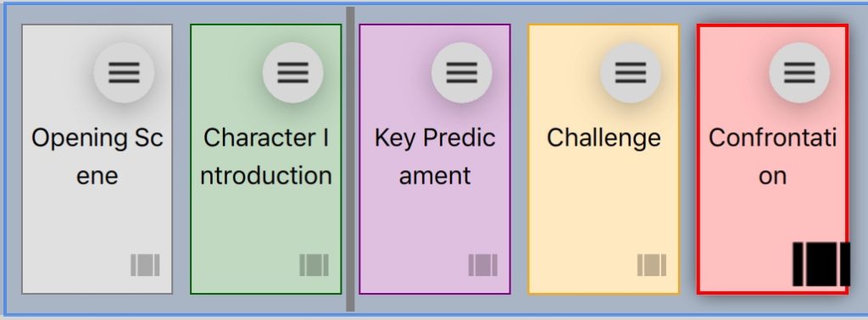Click the vertical gray divider between green and purple cards
This screenshot has width=868, height=320.
350,159
